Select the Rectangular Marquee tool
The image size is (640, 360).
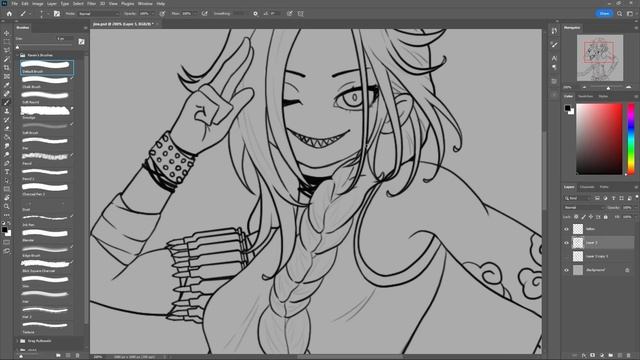pos(7,42)
